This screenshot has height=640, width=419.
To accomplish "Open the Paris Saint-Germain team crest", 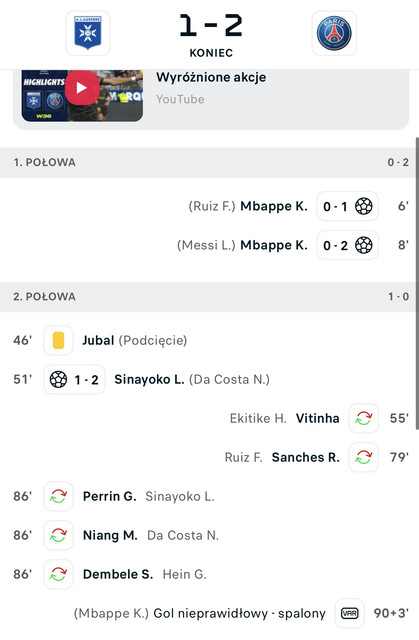I will click(334, 33).
